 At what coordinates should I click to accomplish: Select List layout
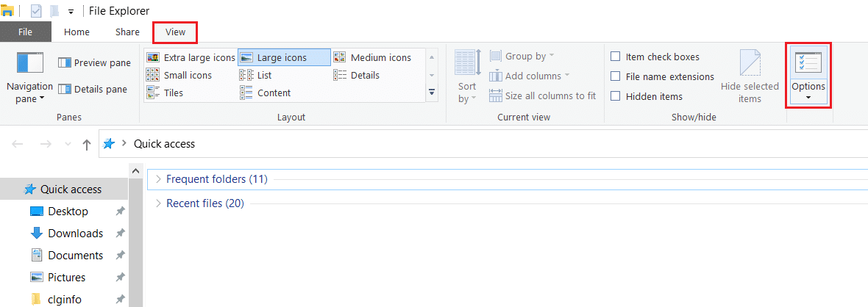click(x=255, y=75)
